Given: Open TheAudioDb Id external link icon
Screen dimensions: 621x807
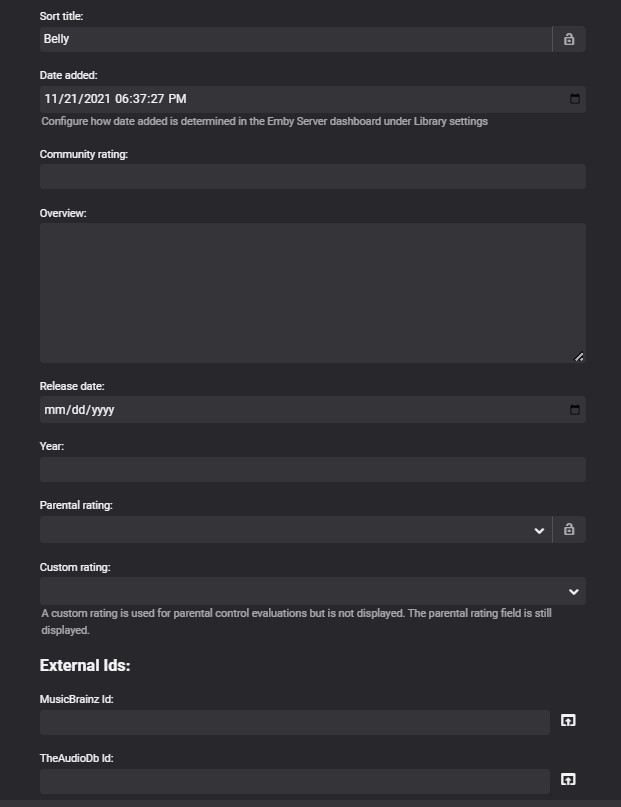Looking at the screenshot, I should pos(568,780).
